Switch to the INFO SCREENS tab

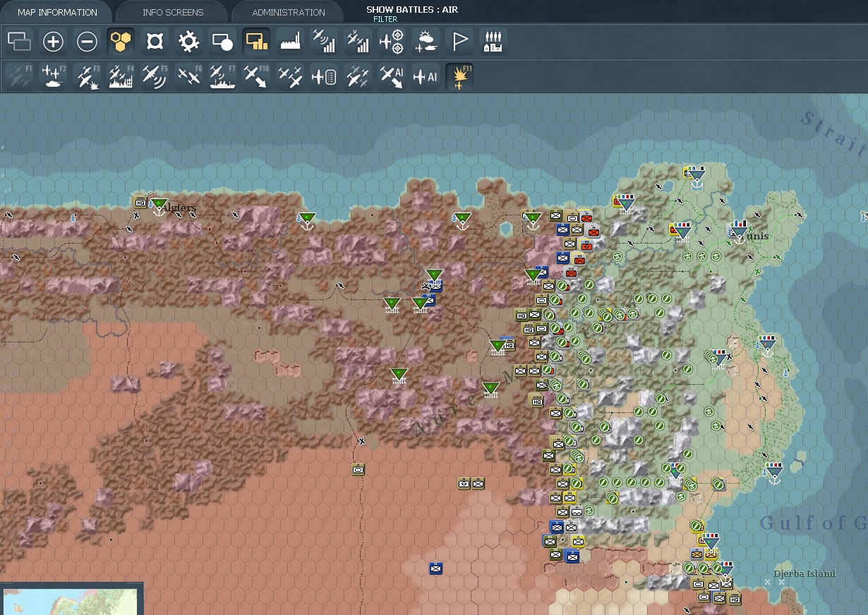[171, 11]
